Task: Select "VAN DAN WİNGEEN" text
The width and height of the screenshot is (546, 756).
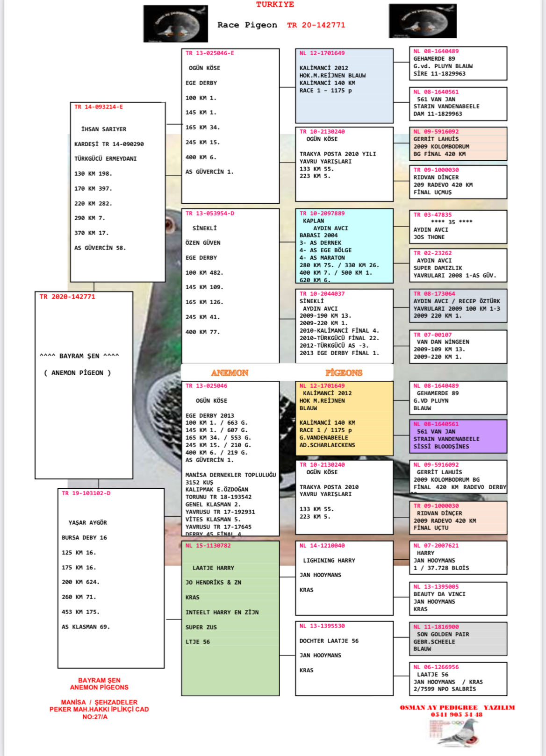Action: (x=443, y=342)
